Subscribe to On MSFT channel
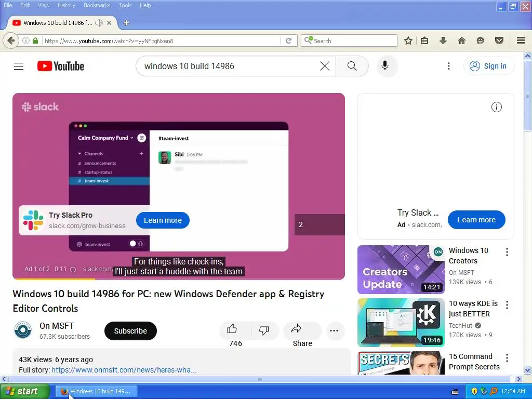 click(x=130, y=331)
